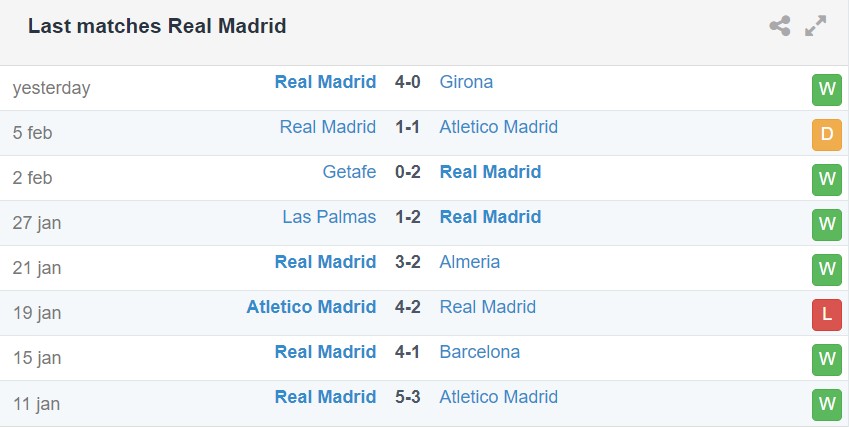
Task: Click the 5-3 score of the 11 jan match
Action: pos(408,397)
